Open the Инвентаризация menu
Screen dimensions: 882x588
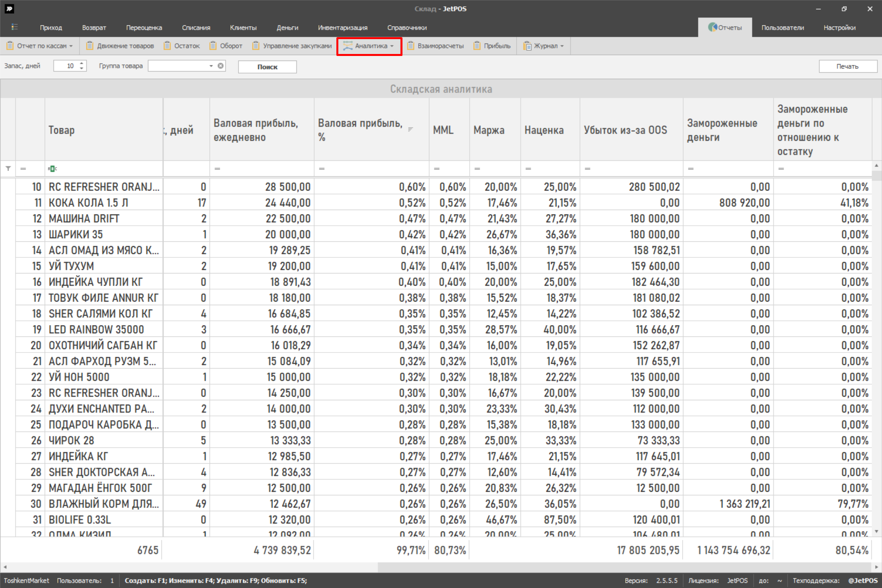(x=342, y=27)
